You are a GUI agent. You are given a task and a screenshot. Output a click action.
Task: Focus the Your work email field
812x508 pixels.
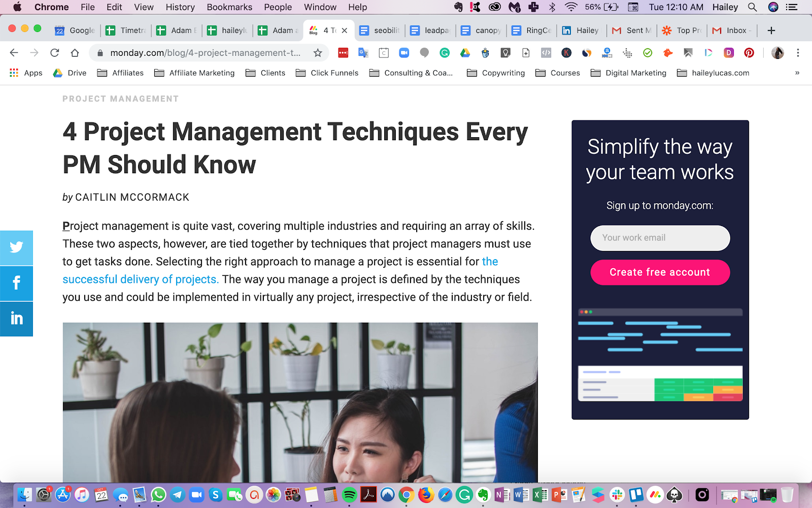660,238
